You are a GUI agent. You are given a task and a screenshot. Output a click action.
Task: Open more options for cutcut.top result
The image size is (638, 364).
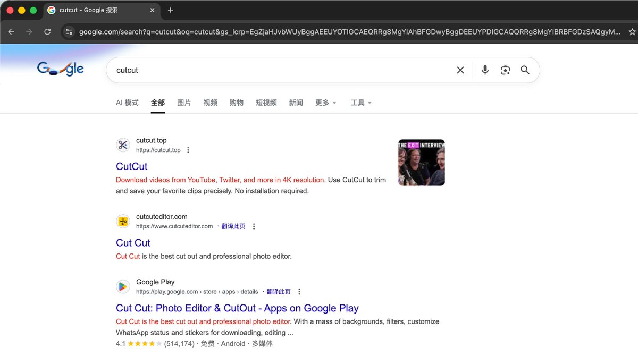point(188,150)
